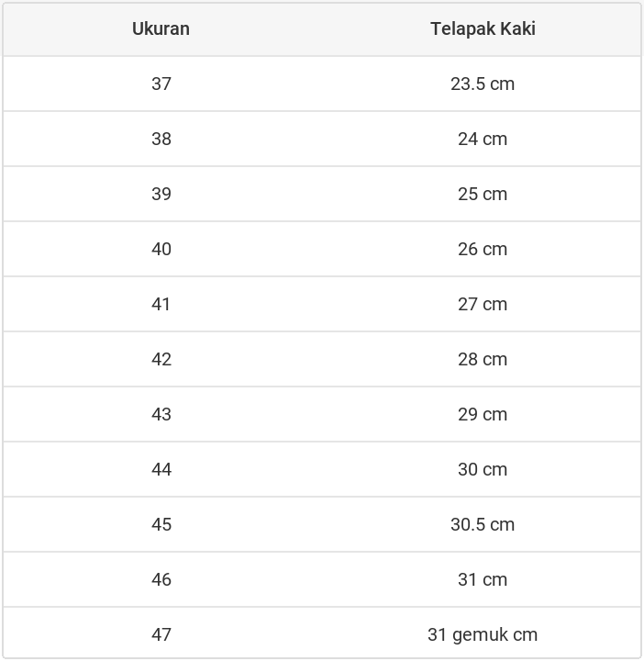Click size 39 row label
644x661 pixels.
click(161, 194)
